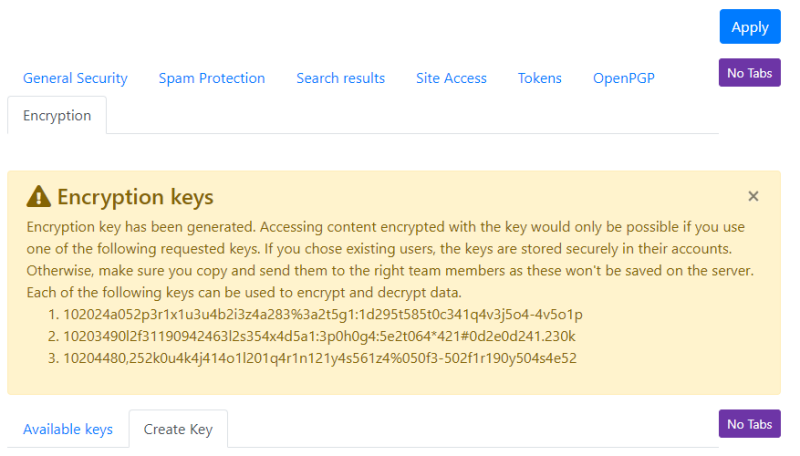The image size is (800, 456).
Task: Click the warning triangle icon in the alert
Action: [x=38, y=196]
